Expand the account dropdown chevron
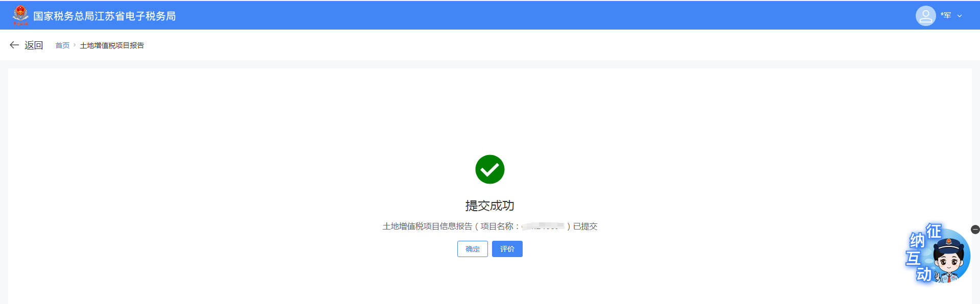980x304 pixels. (960, 16)
